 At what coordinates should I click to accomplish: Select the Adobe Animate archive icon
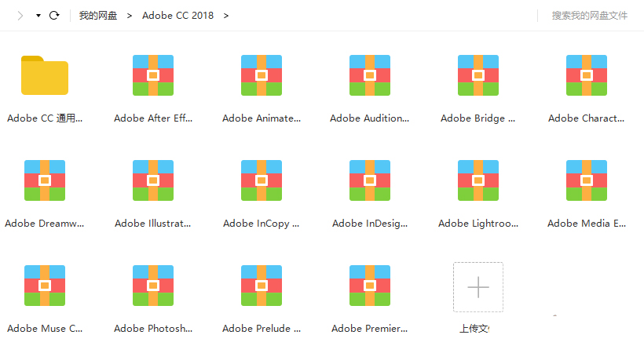(x=262, y=75)
